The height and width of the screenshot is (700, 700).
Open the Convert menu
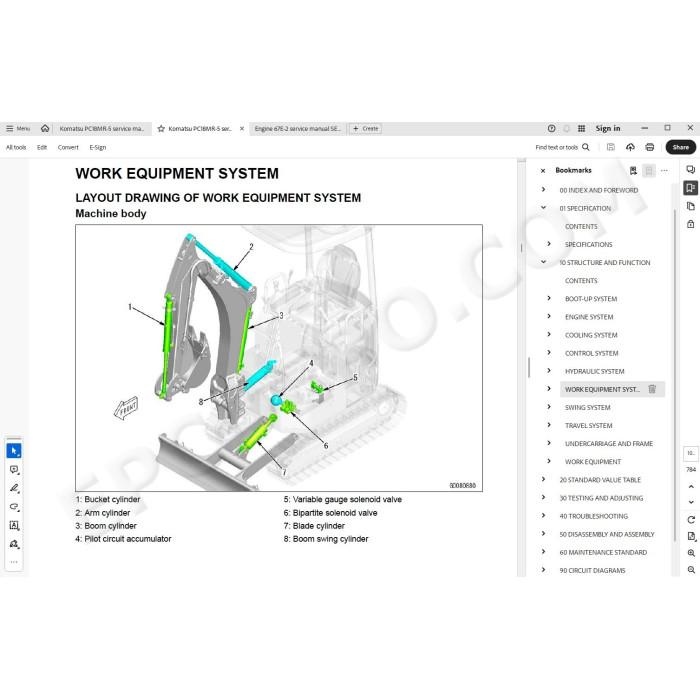click(68, 147)
